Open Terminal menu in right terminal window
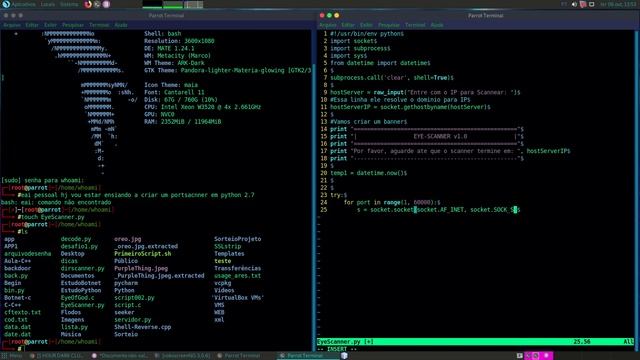640x360 pixels. pyautogui.click(x=415, y=25)
